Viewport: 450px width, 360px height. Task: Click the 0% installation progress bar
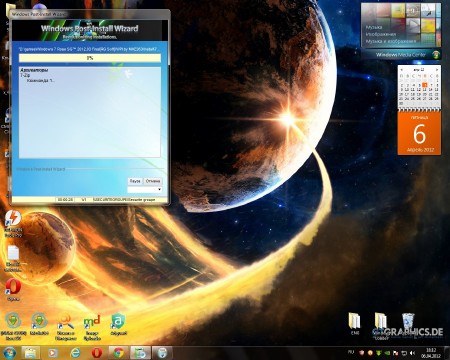tap(90, 58)
